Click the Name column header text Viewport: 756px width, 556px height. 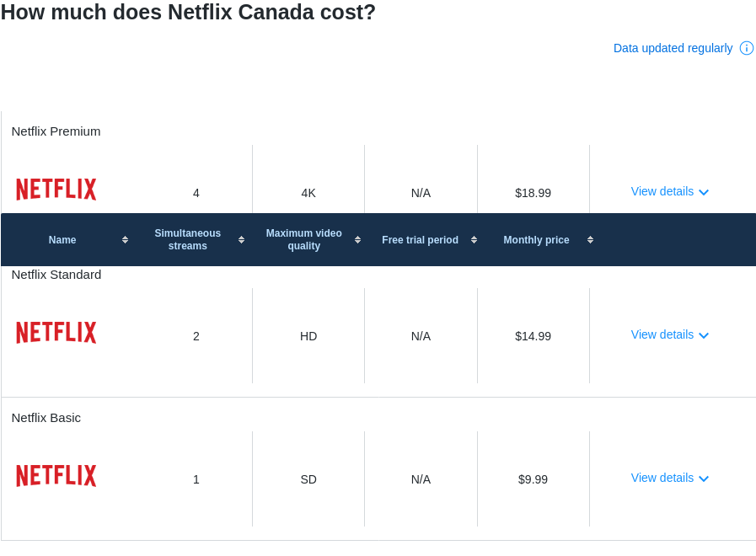click(62, 239)
